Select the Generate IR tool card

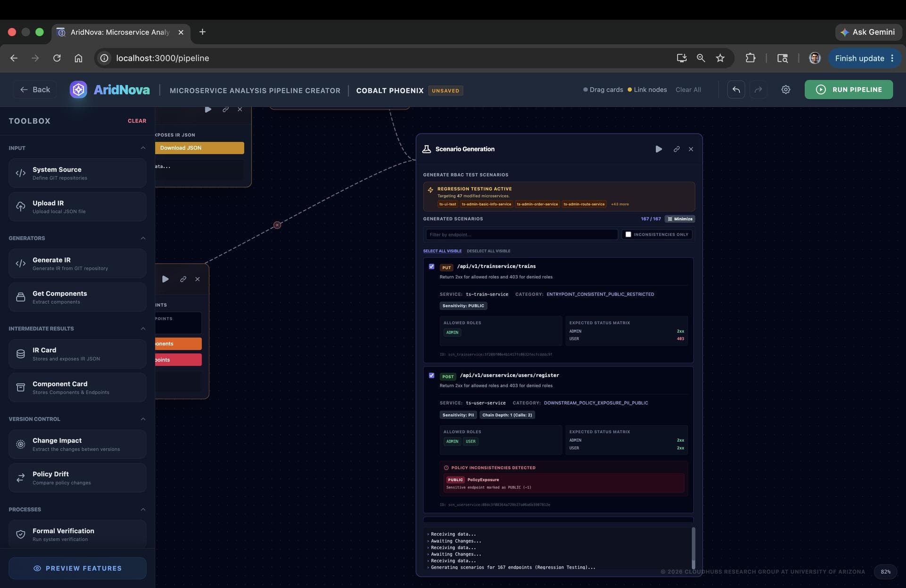pos(77,263)
